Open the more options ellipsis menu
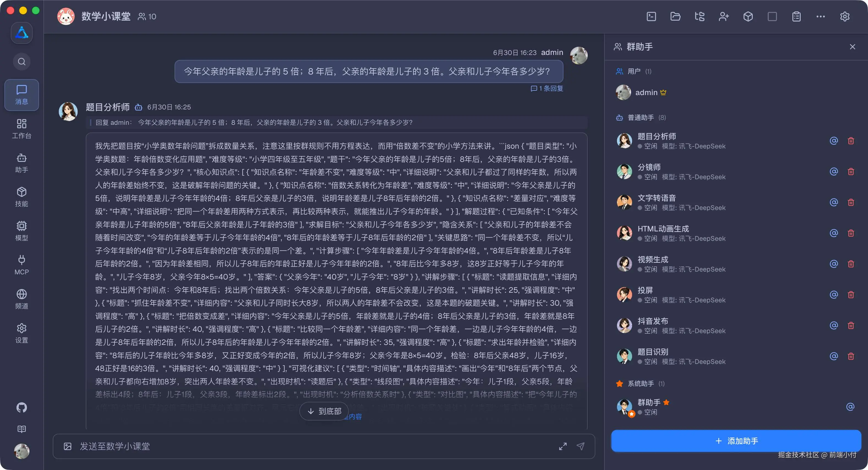Image resolution: width=868 pixels, height=470 pixels. coord(820,16)
